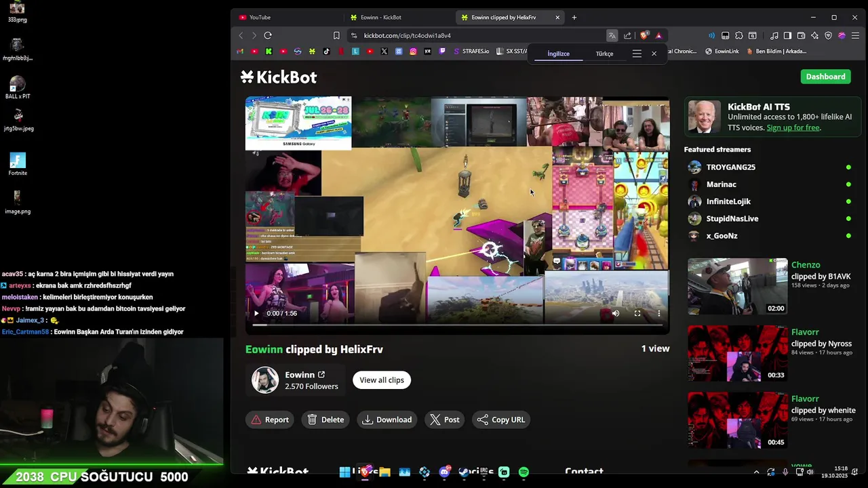
Task: Open the extensions puzzle icon
Action: coord(739,35)
